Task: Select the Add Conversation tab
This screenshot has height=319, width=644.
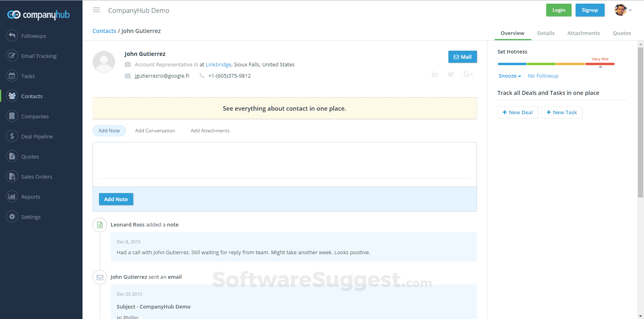Action: coord(155,131)
